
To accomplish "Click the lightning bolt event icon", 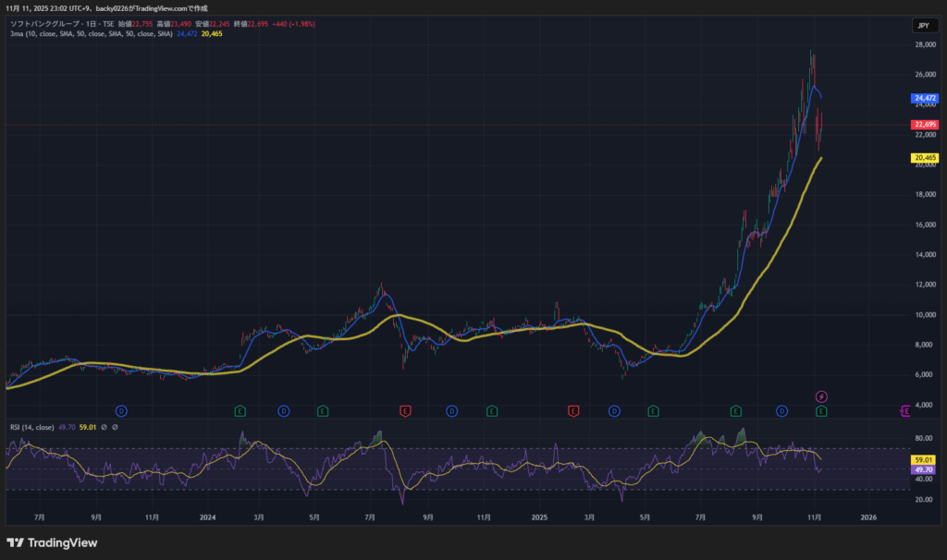I will 821,396.
